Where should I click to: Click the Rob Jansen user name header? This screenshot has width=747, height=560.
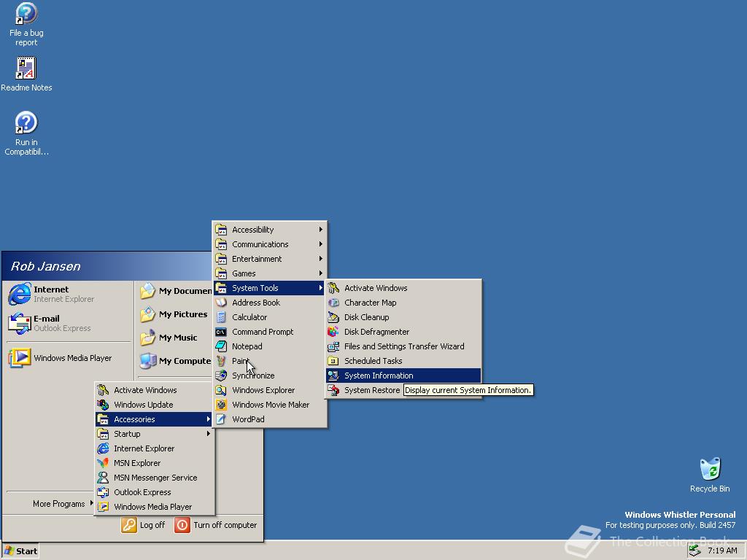click(46, 266)
